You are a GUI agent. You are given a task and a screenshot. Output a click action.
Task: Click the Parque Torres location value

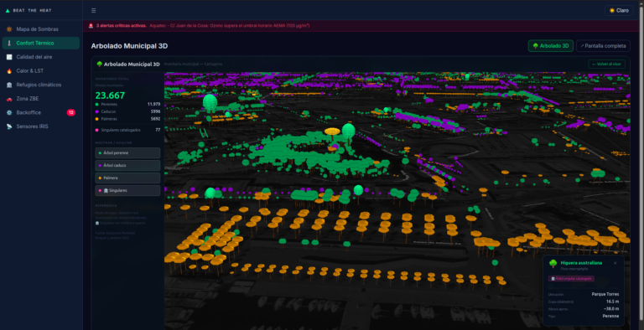point(605,294)
